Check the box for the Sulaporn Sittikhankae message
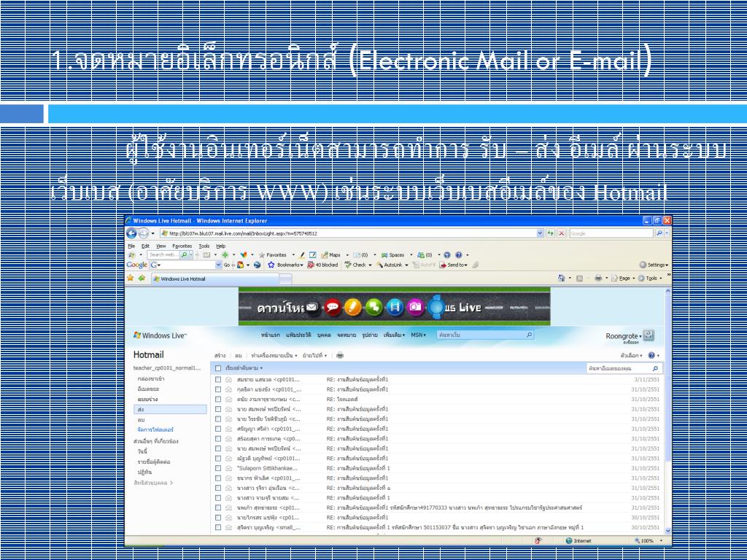 217,468
